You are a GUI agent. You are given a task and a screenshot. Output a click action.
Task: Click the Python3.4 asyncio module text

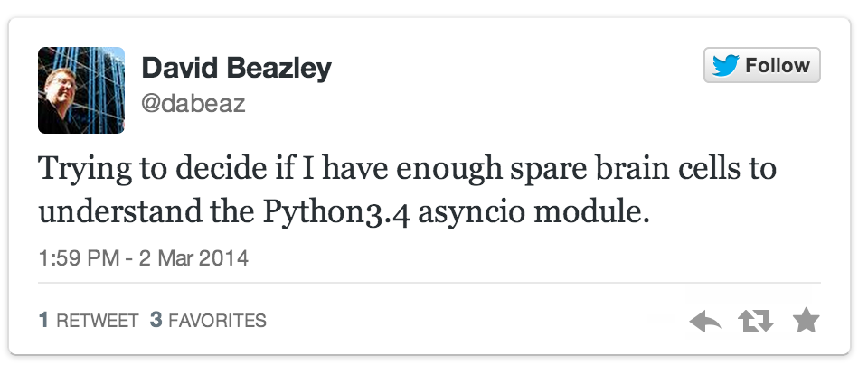click(456, 213)
